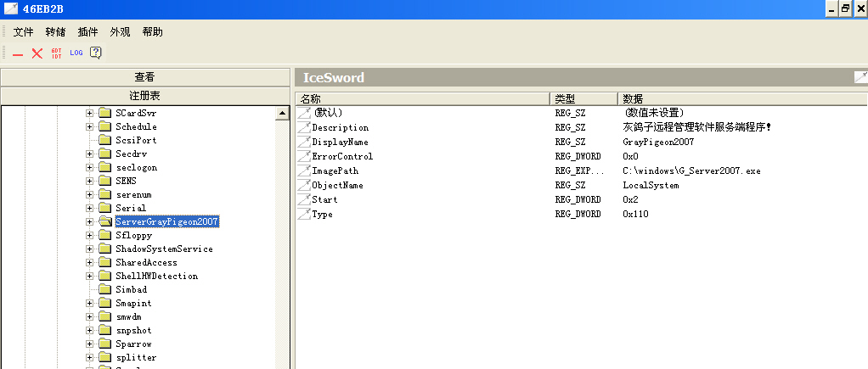The image size is (868, 369).
Task: Click the sword icon in IceSword header
Action: point(861,77)
